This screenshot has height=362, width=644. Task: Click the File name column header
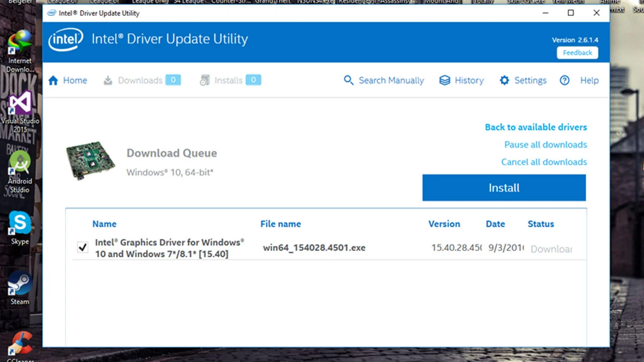coord(281,224)
